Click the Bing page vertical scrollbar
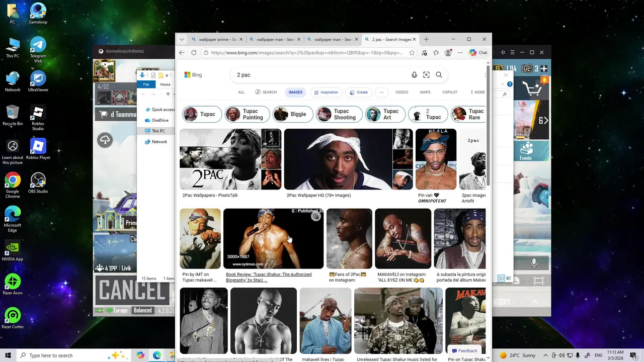The width and height of the screenshot is (644, 362). tap(488, 126)
